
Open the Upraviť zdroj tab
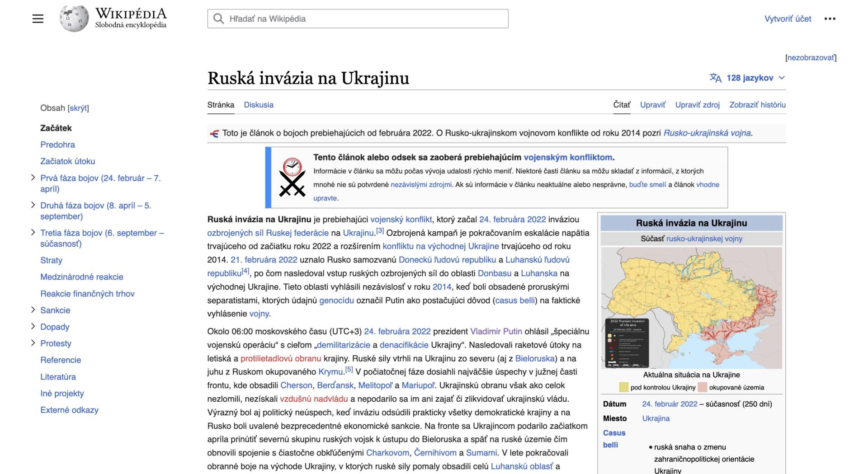(698, 105)
